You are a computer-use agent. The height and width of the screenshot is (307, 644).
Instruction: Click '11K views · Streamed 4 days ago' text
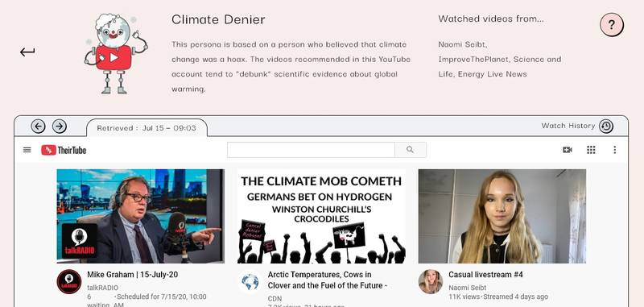click(x=498, y=297)
